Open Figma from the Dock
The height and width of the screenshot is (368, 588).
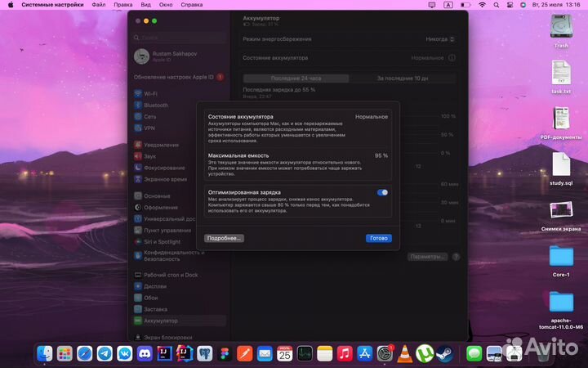pos(225,354)
